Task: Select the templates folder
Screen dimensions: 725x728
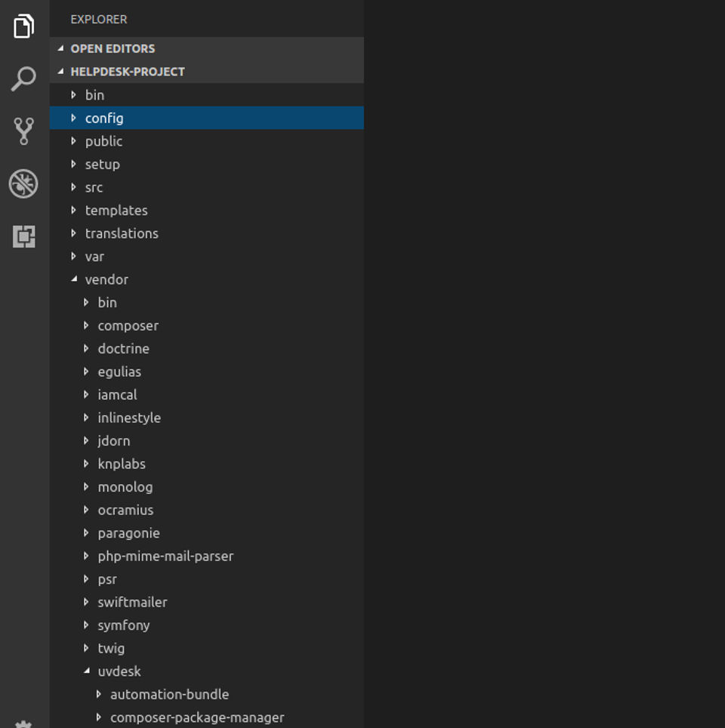Action: (116, 210)
